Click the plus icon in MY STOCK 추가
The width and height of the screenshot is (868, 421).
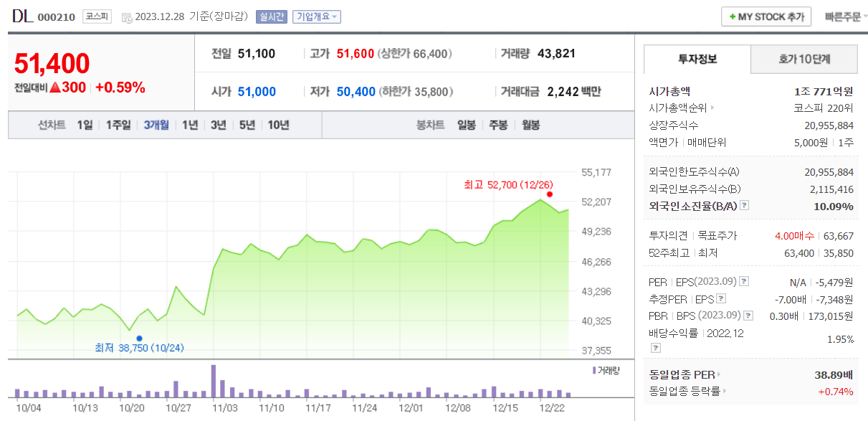733,16
